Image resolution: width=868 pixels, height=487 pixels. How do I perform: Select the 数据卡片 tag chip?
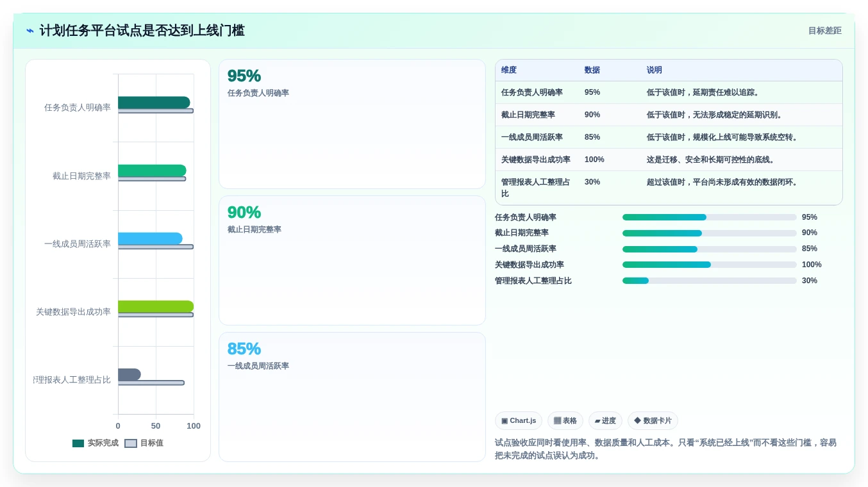pyautogui.click(x=653, y=421)
